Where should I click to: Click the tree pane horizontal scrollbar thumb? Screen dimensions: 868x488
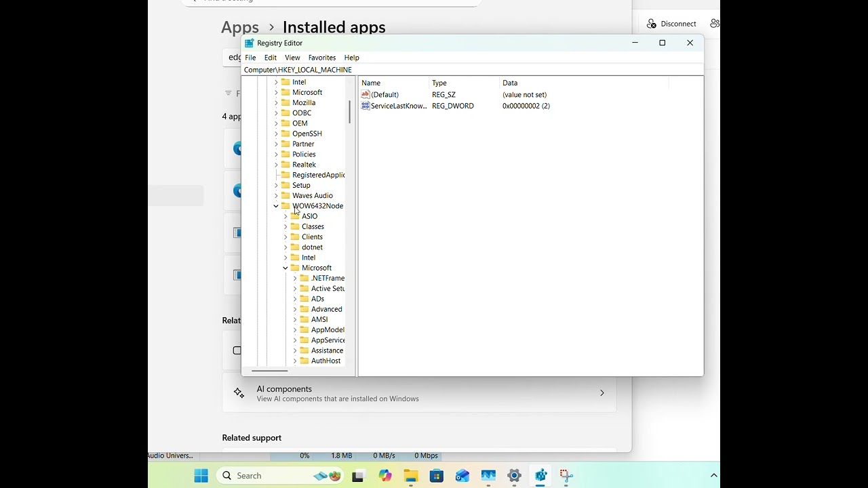tap(269, 371)
